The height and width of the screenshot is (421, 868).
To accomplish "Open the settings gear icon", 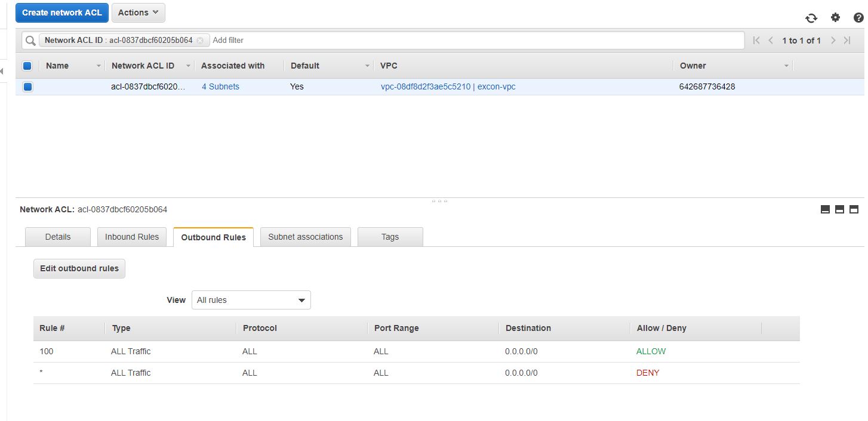I will pos(835,18).
